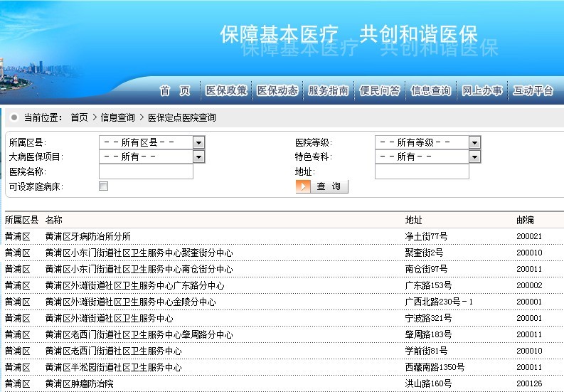Click the orange arrow icon beside 查询

pyautogui.click(x=304, y=186)
